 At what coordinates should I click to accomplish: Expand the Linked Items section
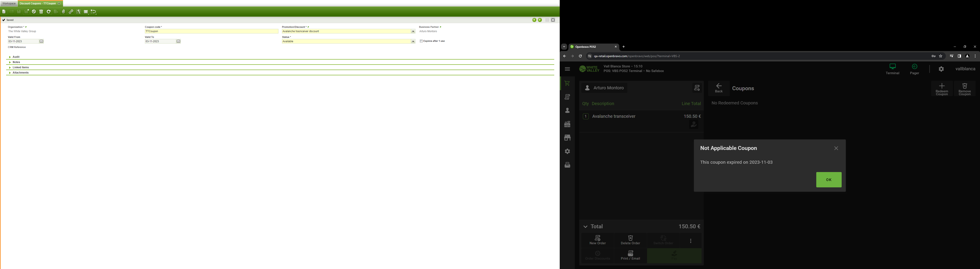[x=21, y=67]
